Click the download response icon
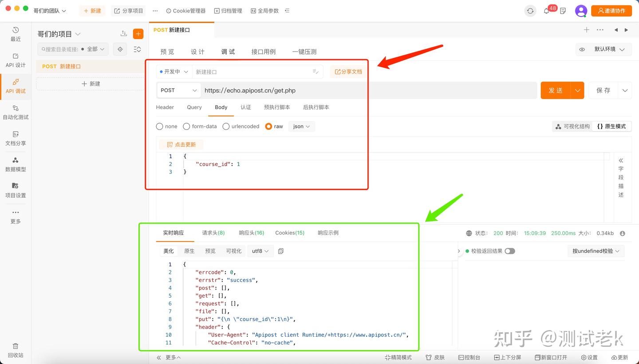The image size is (639, 364). [x=623, y=233]
